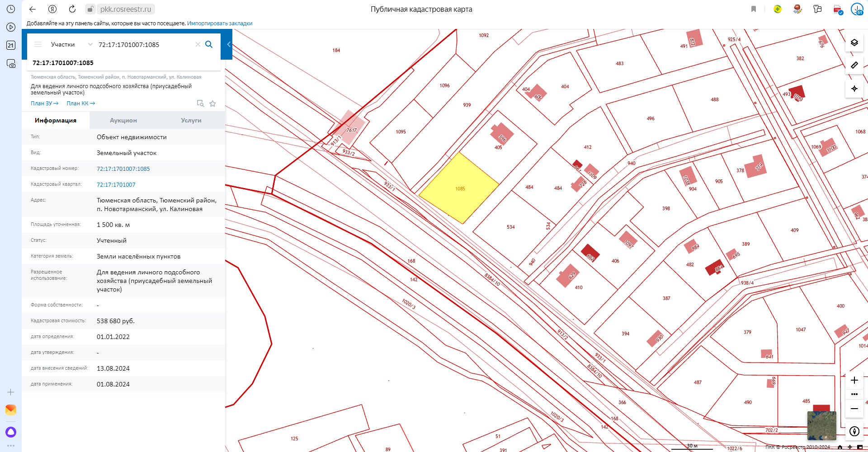Reload the page
This screenshot has width=868, height=452.
[x=72, y=9]
